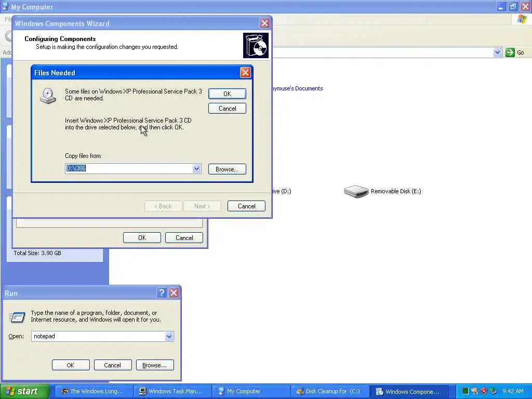Close the Run dialog
This screenshot has width=532, height=399.
(x=174, y=293)
